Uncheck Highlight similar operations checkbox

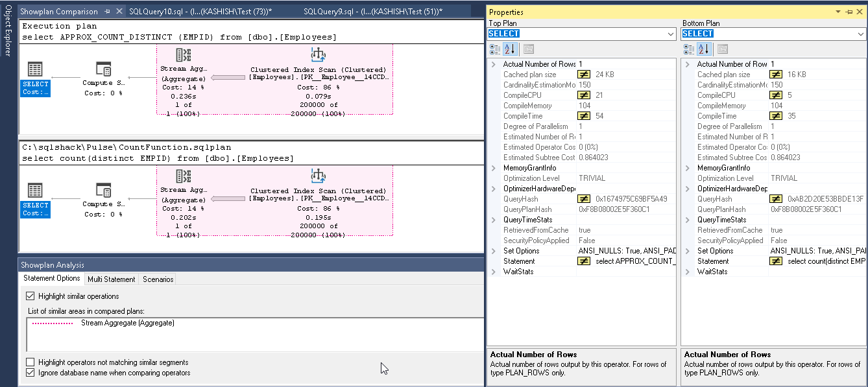coord(30,296)
